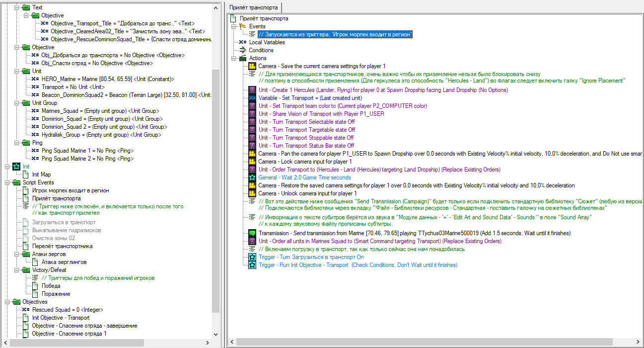The image size is (644, 348).
Task: Click the camera icon beside Save camera settings
Action: 252,66
